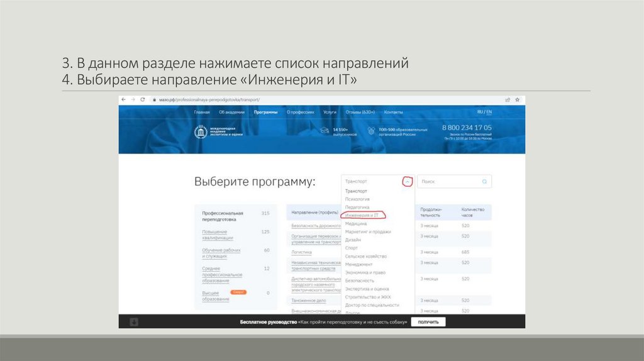This screenshot has width=644, height=361.
Task: Click the graduation cap icon beside 14 150+
Action: (325, 131)
